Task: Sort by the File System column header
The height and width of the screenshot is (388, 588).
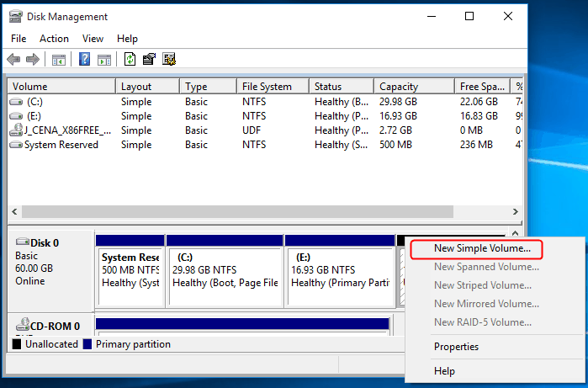Action: [273, 87]
